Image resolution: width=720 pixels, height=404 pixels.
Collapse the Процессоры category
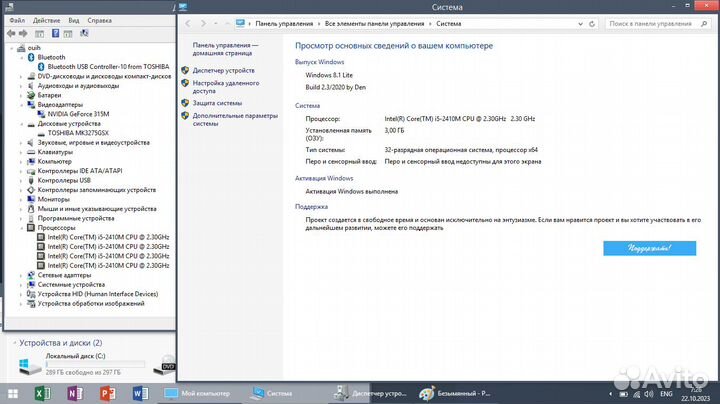point(21,228)
